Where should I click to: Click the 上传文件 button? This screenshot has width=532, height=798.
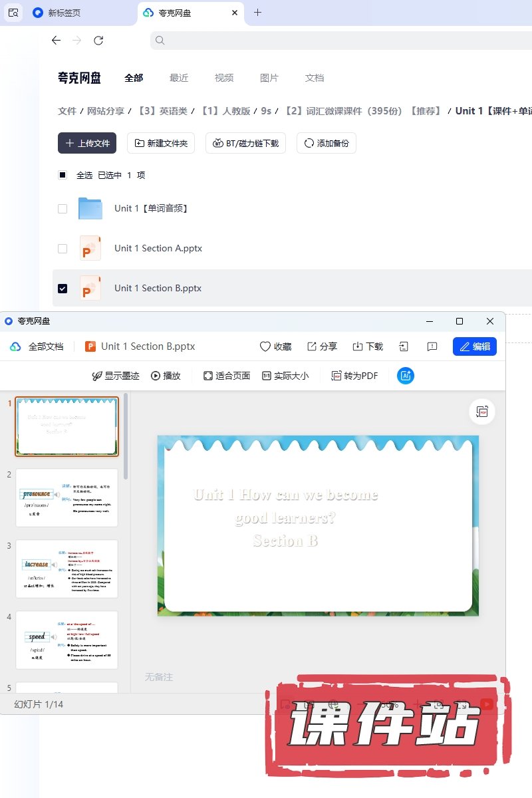87,143
